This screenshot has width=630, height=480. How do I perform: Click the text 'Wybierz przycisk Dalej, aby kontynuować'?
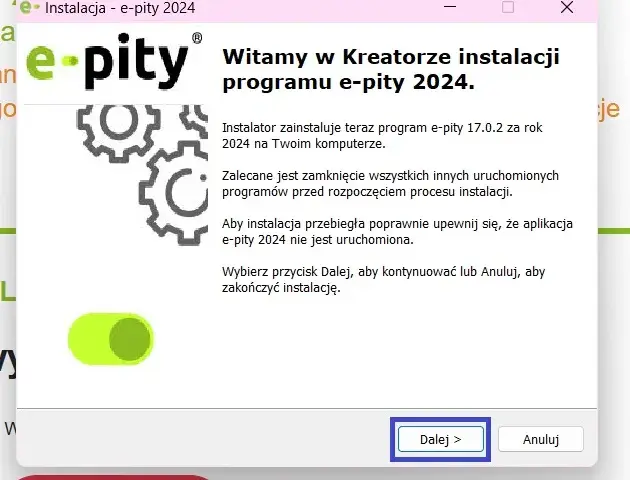[x=340, y=272]
